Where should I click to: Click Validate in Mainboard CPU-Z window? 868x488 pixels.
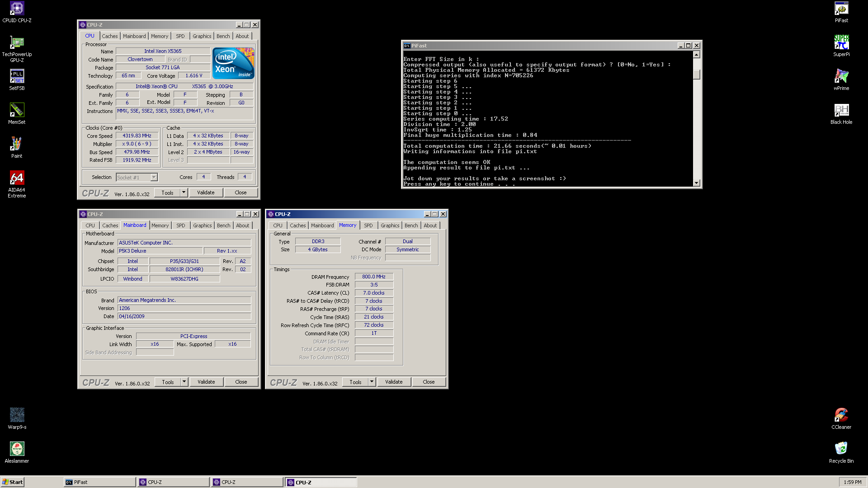click(206, 382)
